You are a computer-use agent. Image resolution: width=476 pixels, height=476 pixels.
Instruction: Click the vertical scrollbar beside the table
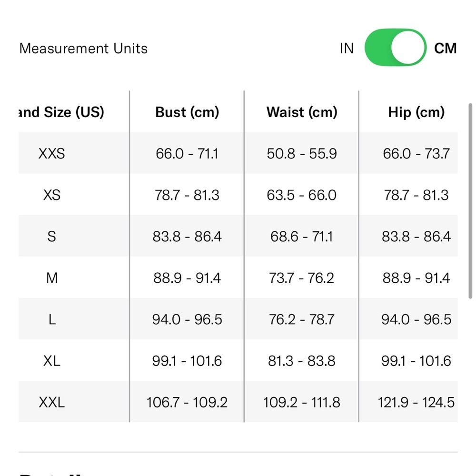pos(470,201)
